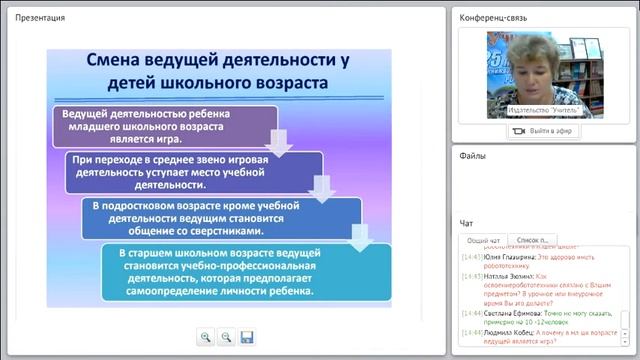The width and height of the screenshot is (640, 360).
Task: Click slide box about 'младшего школьного возраста'
Action: [165, 127]
